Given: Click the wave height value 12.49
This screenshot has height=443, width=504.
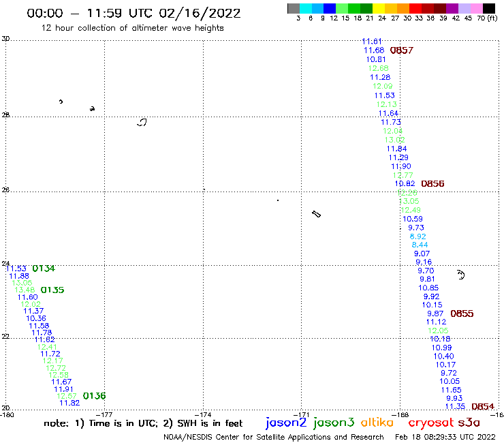Looking at the screenshot, I should (x=411, y=210).
